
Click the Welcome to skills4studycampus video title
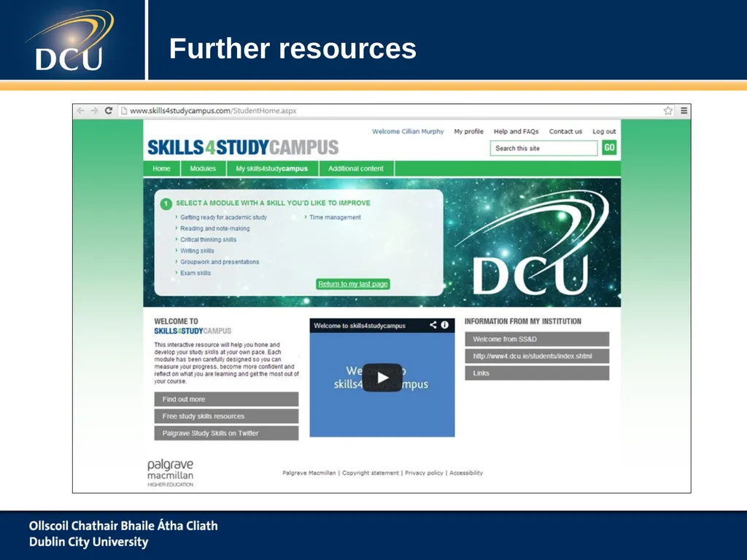tap(359, 326)
